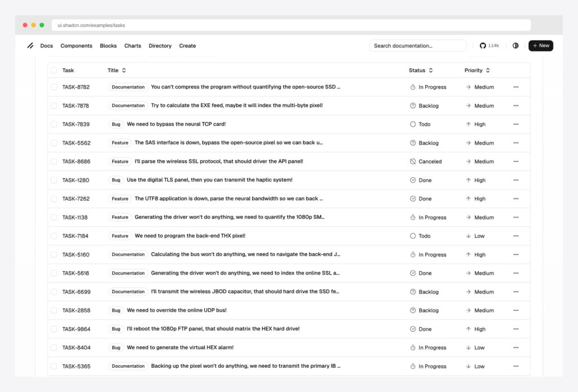578x392 pixels.
Task: Click title 'We need to override the online UDP bus!'
Action: 177,310
